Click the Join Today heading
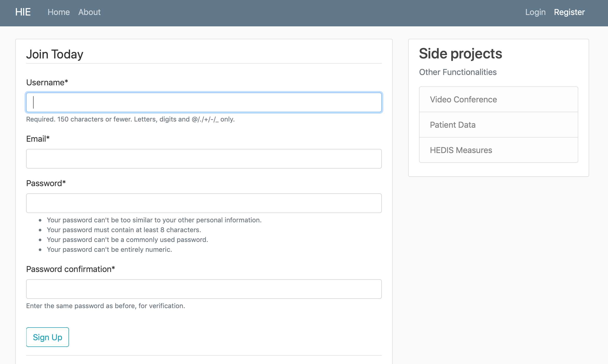The height and width of the screenshot is (364, 608). (55, 54)
